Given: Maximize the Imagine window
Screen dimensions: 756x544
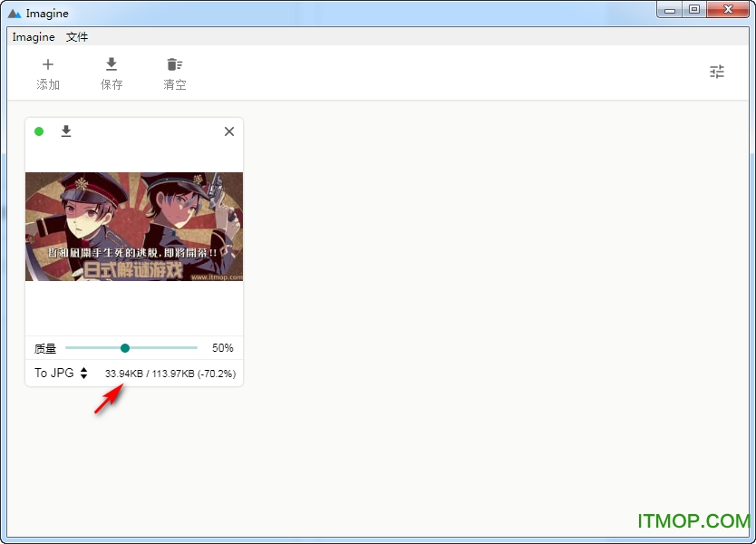Looking at the screenshot, I should [694, 9].
